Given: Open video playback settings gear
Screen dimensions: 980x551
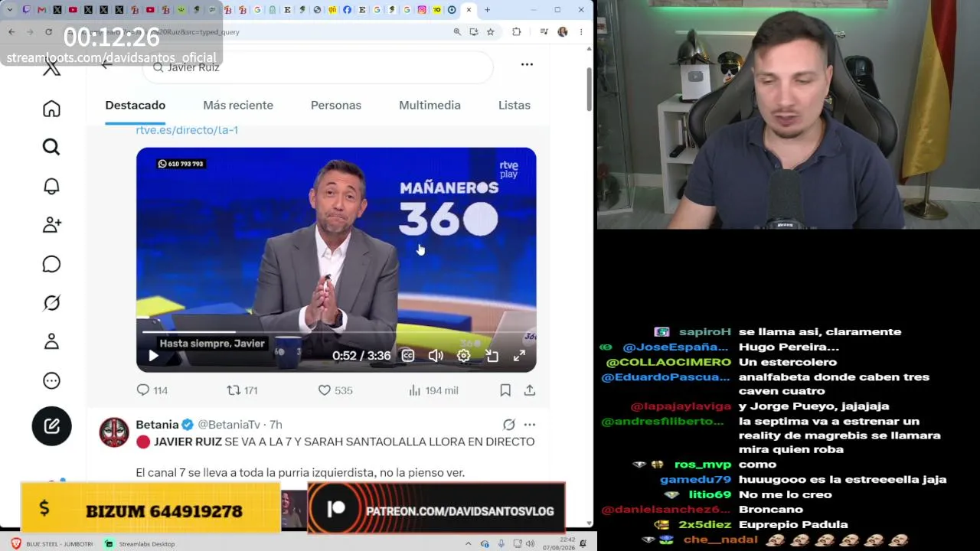Looking at the screenshot, I should (x=464, y=356).
